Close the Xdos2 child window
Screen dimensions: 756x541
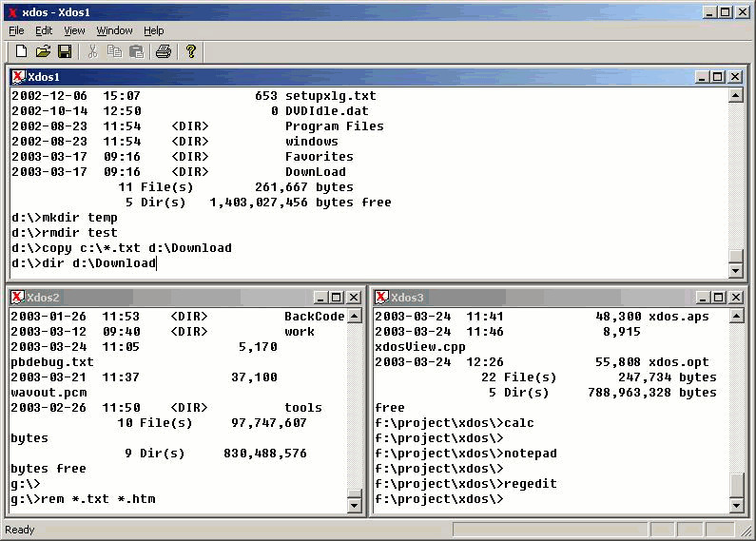[354, 298]
